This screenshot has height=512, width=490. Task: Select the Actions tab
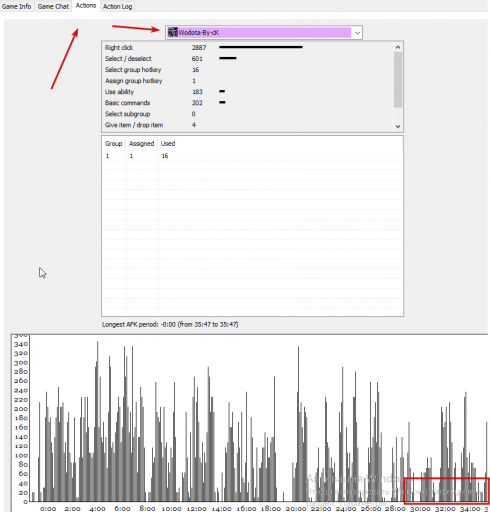pyautogui.click(x=86, y=6)
